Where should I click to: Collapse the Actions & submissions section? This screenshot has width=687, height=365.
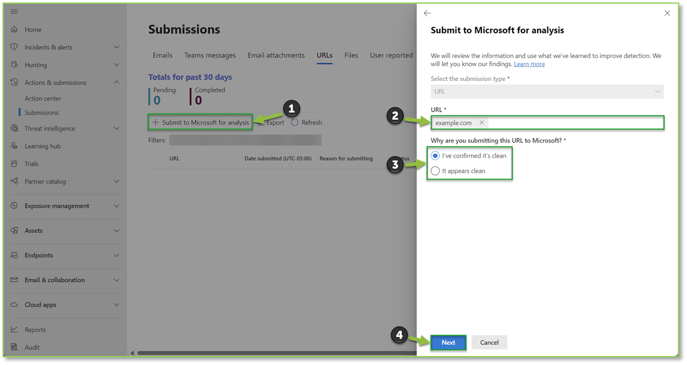coord(117,82)
